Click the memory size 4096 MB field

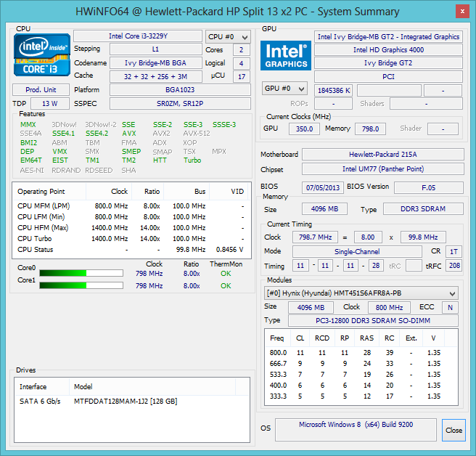coord(324,209)
